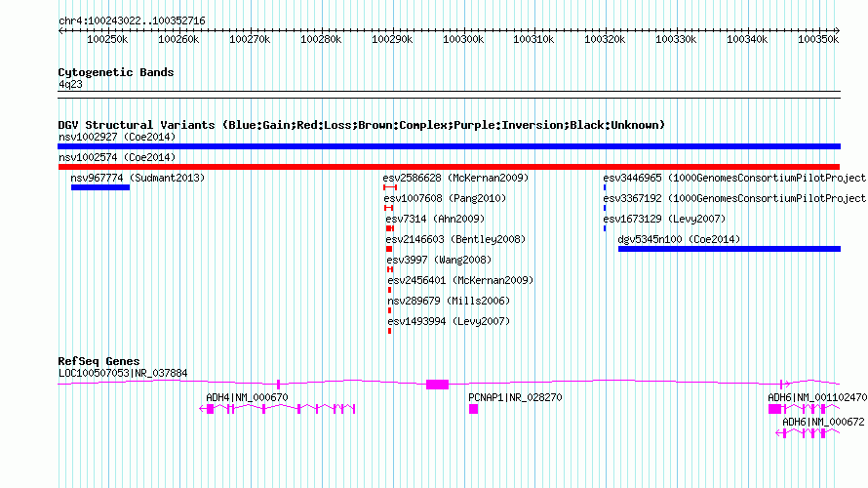
Task: Click the blue esv3446965 gain marker
Action: (605, 187)
